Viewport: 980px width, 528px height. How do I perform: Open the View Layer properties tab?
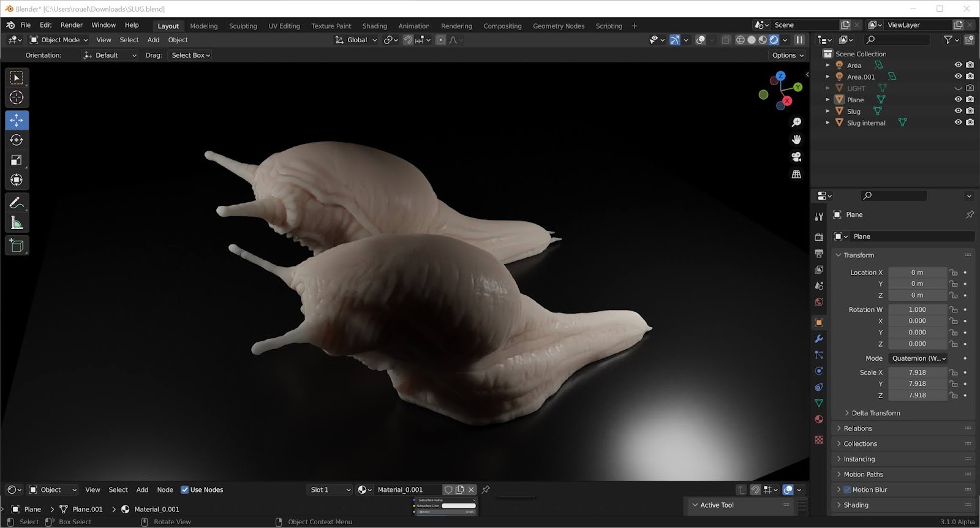pyautogui.click(x=819, y=270)
